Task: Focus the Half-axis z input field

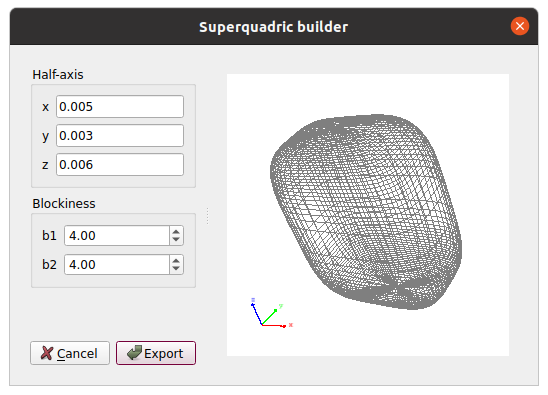Action: (120, 165)
